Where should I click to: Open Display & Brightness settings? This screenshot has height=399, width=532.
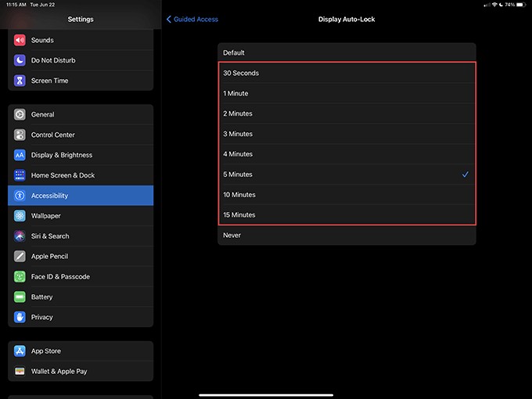tap(81, 155)
